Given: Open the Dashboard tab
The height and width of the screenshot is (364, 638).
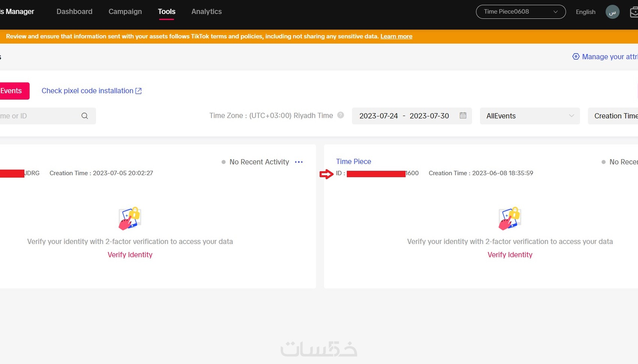Looking at the screenshot, I should (x=74, y=12).
